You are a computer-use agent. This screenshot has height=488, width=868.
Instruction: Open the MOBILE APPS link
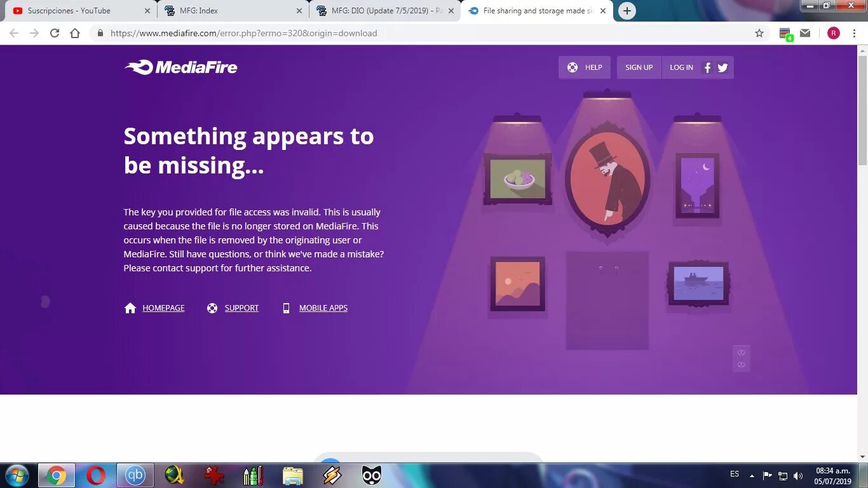click(323, 308)
